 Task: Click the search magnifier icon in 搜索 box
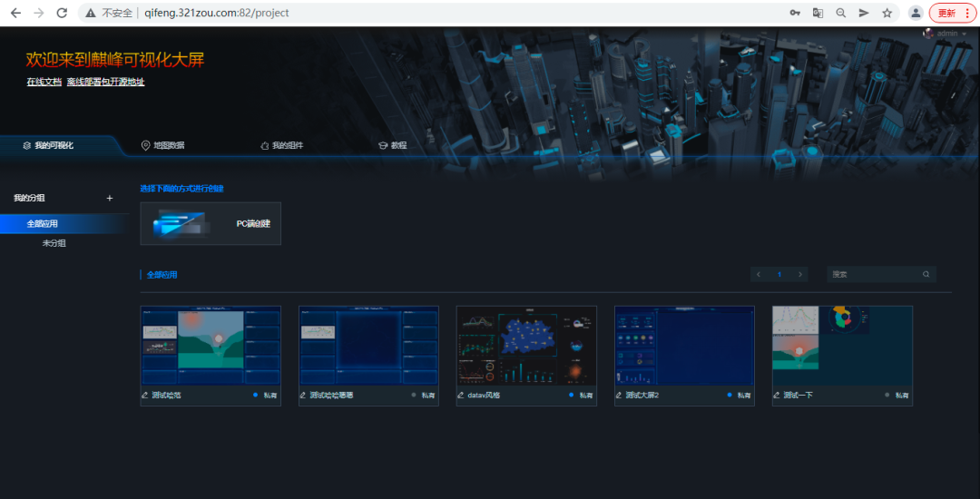[x=926, y=274]
